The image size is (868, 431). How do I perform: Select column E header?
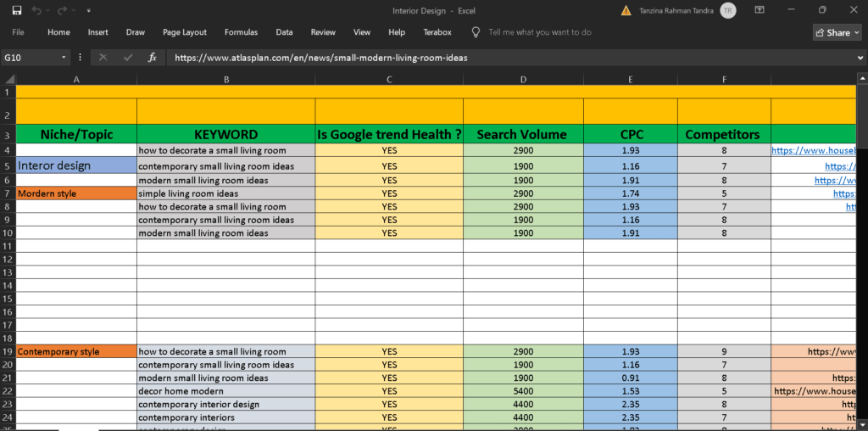[630, 79]
